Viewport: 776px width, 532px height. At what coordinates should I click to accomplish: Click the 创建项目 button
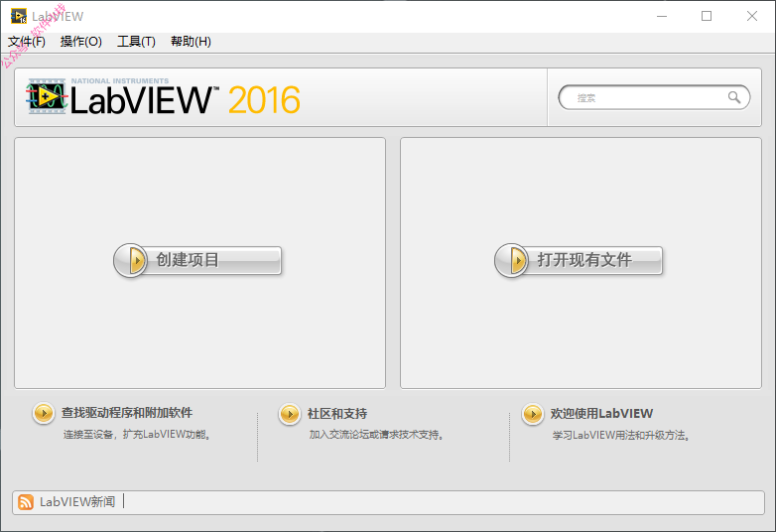coord(197,260)
